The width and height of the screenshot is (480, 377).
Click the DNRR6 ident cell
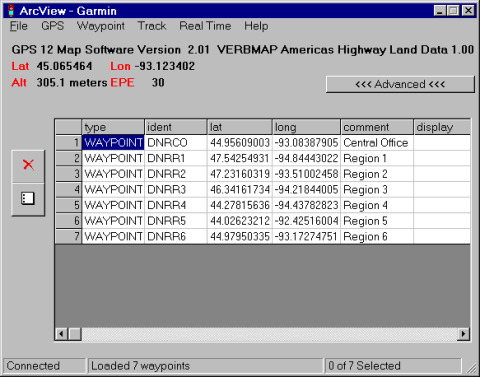point(176,237)
